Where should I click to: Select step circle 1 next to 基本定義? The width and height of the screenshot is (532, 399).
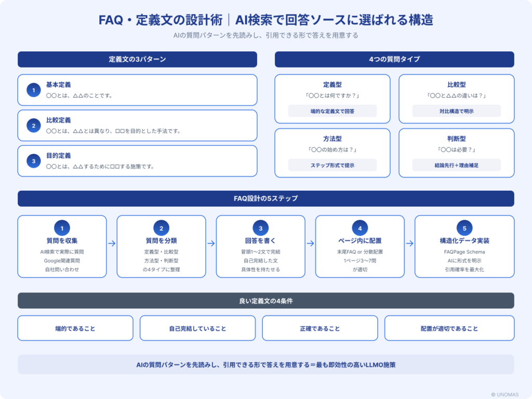pos(33,89)
